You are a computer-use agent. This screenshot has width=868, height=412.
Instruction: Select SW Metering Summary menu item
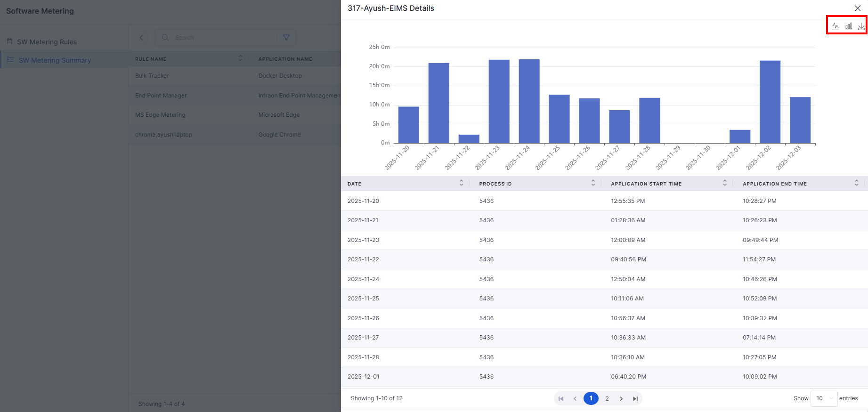point(55,60)
